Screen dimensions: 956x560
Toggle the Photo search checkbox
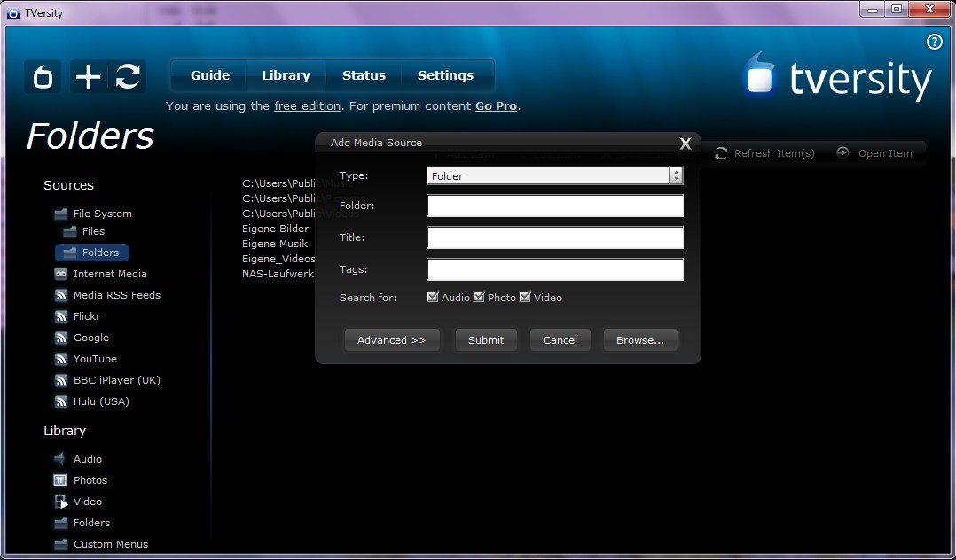(479, 297)
